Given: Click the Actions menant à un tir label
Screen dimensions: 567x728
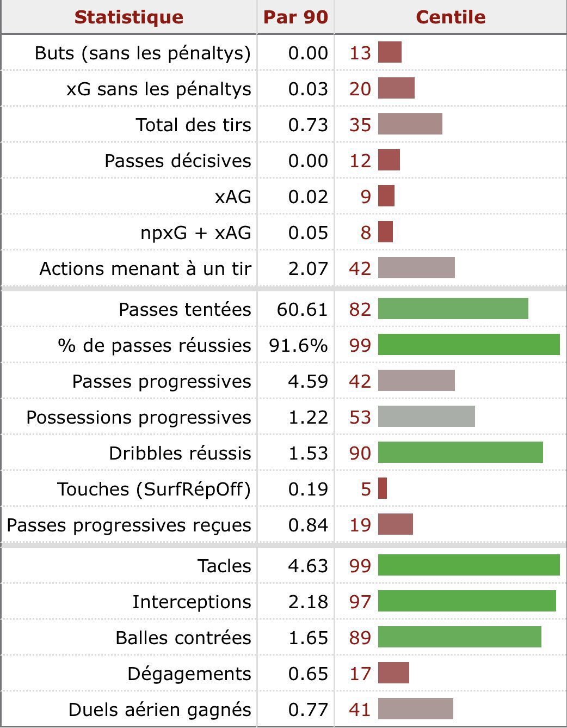Looking at the screenshot, I should (145, 268).
